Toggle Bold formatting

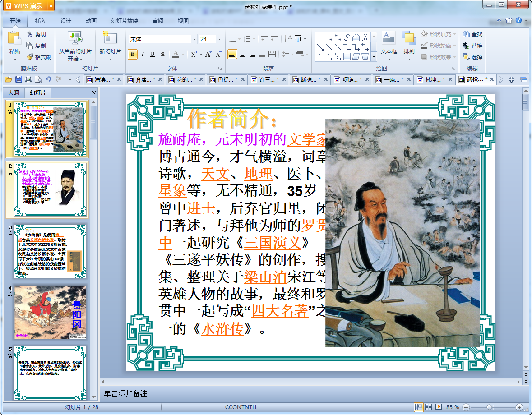[133, 54]
